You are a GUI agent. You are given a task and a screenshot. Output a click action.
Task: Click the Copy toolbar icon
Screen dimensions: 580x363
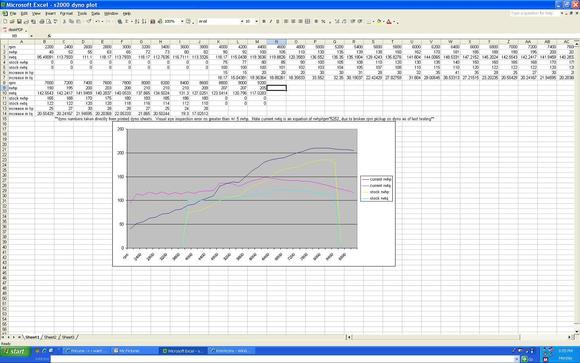(x=71, y=21)
